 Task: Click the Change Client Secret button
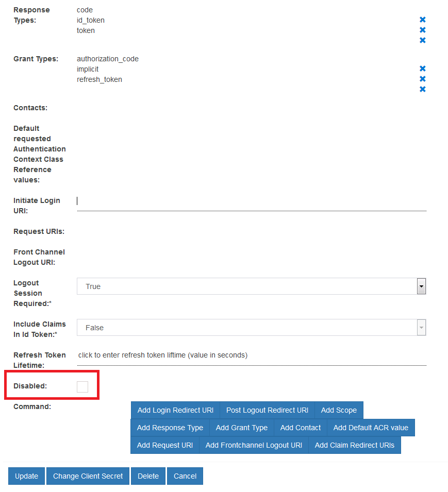[87, 476]
